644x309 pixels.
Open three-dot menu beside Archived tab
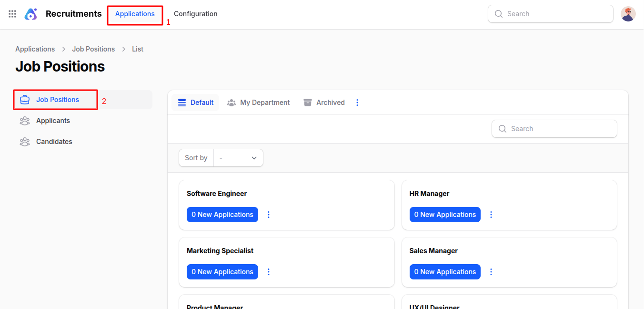[357, 103]
